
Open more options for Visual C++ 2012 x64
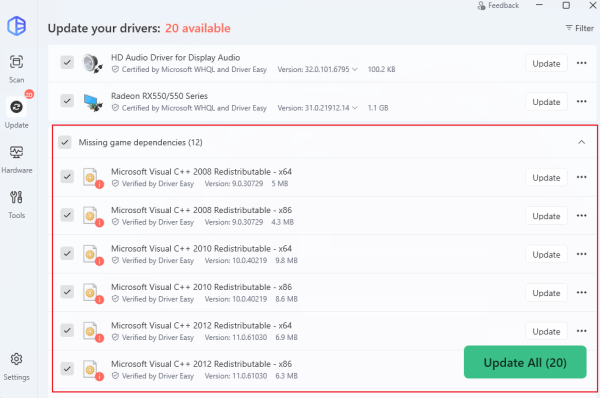click(x=581, y=331)
